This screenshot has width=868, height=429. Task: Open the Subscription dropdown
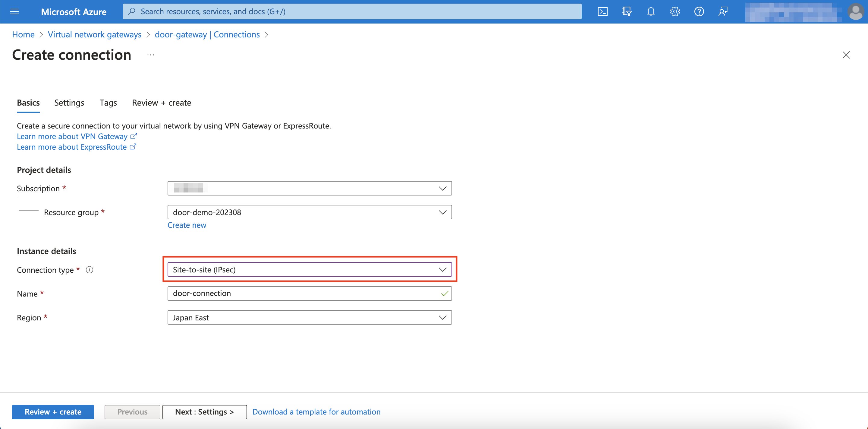[x=442, y=188]
